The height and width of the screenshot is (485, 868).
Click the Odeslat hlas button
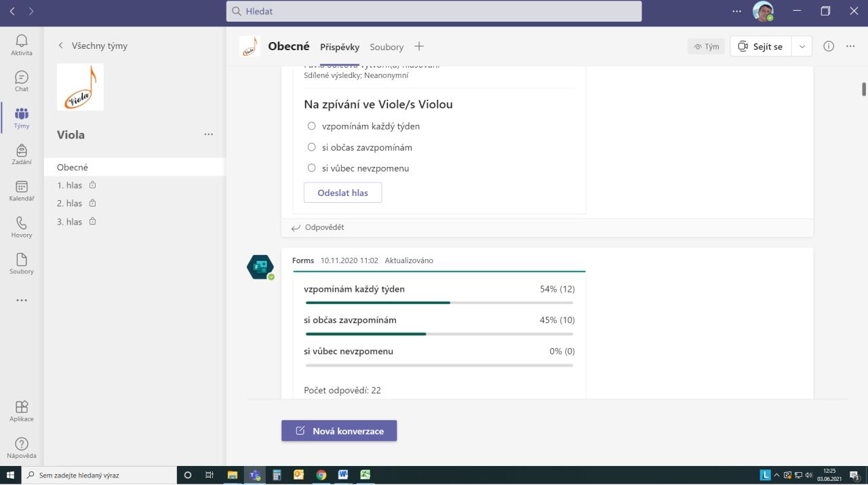pyautogui.click(x=342, y=193)
